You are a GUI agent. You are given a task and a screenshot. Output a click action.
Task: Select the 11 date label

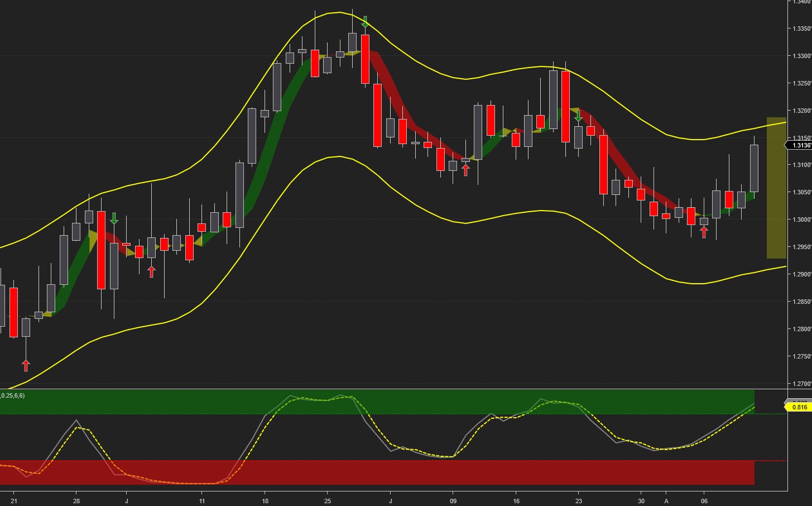[202, 501]
